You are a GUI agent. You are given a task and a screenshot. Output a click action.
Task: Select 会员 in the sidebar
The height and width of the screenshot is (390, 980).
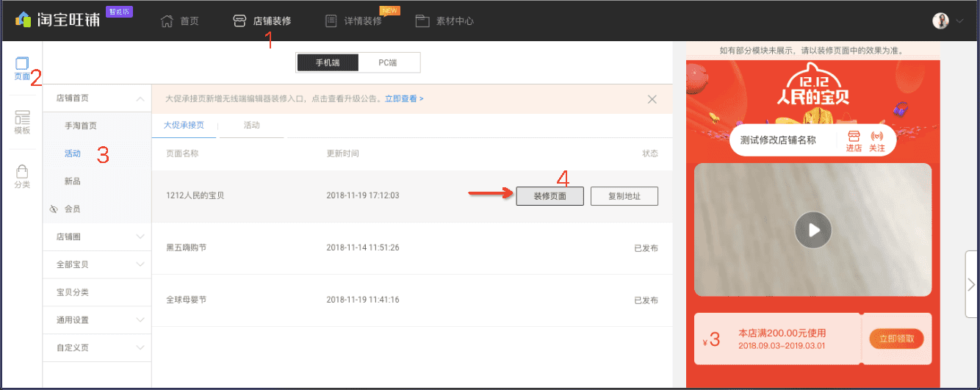click(x=73, y=209)
